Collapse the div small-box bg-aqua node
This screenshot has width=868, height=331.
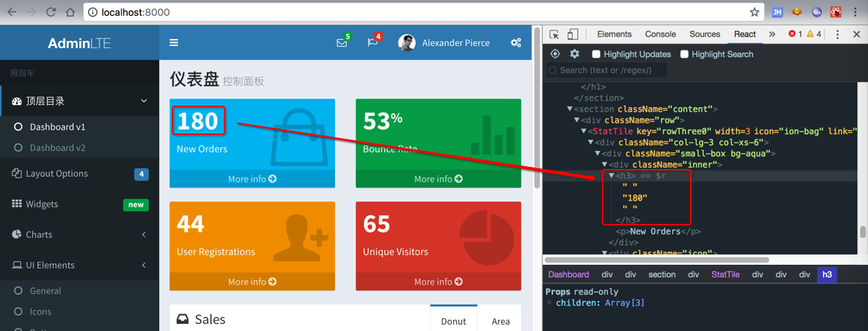point(598,154)
